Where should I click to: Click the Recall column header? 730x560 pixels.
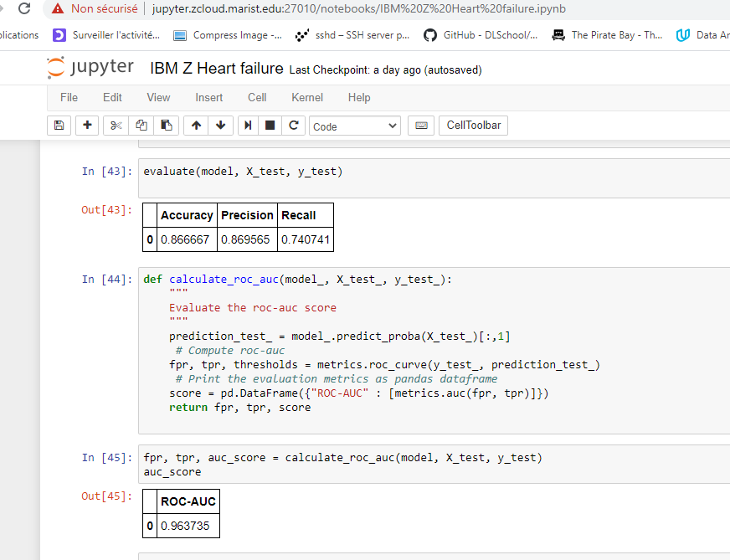[x=306, y=215]
